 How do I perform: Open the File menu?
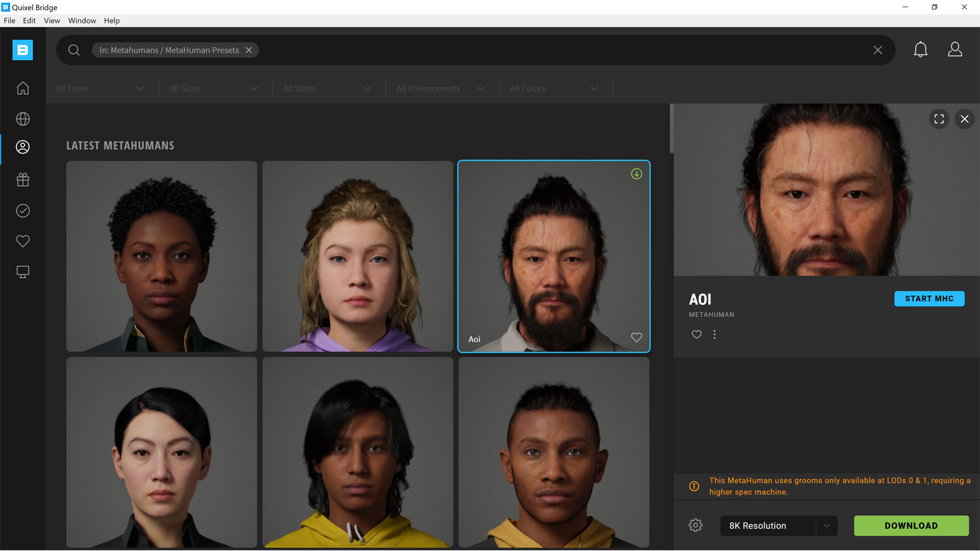(x=10, y=20)
